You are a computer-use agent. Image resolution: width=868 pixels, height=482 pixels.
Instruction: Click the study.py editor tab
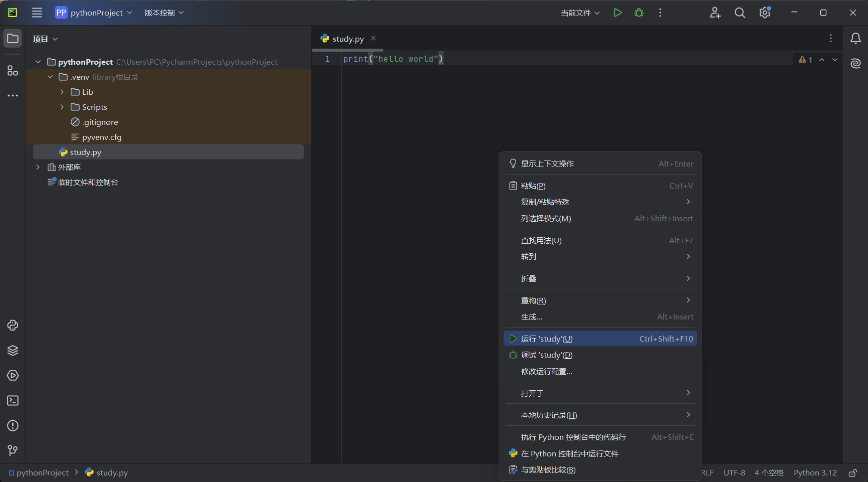tap(347, 39)
